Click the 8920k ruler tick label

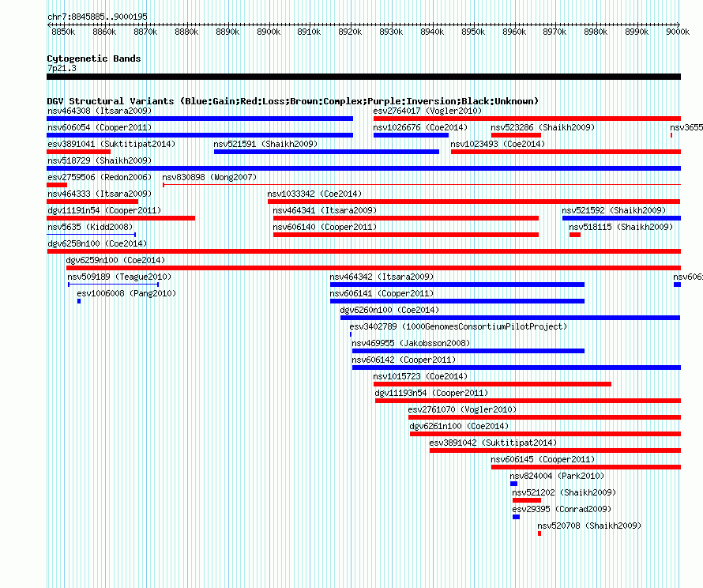350,32
